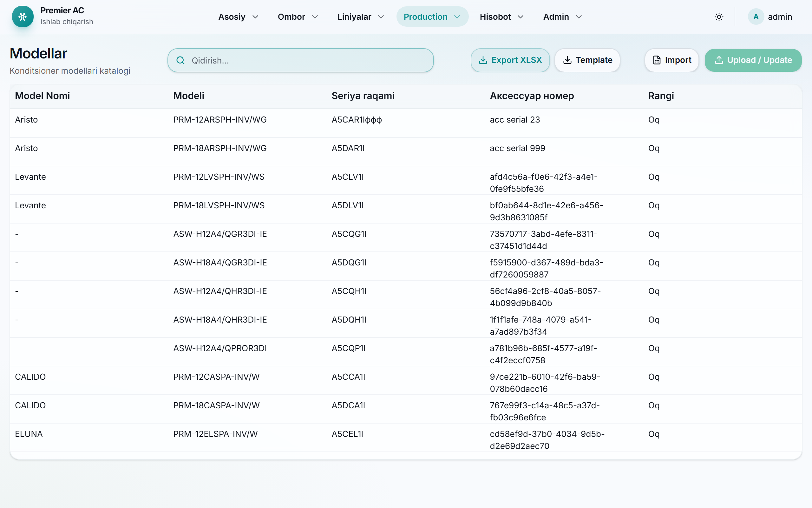Screen dimensions: 812x508
Task: Click the Aristo name in PRM-12ARSPH-INV/WG row
Action: click(26, 120)
